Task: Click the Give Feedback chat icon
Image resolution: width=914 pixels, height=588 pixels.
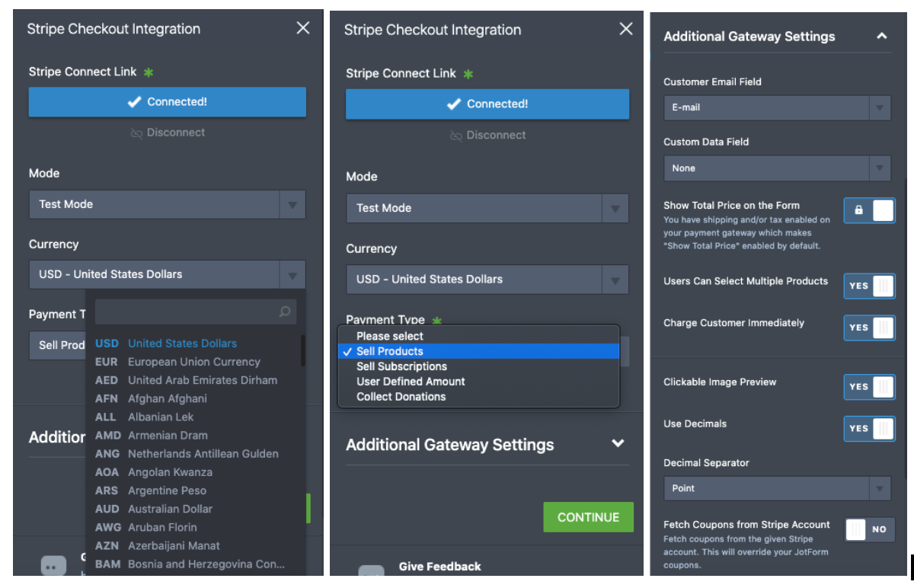Action: point(371,574)
